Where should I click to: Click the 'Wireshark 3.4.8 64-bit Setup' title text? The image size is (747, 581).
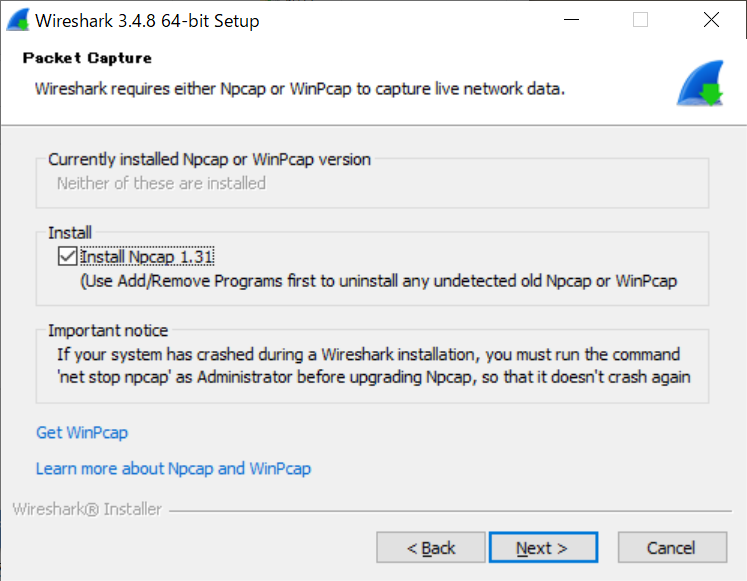(147, 21)
